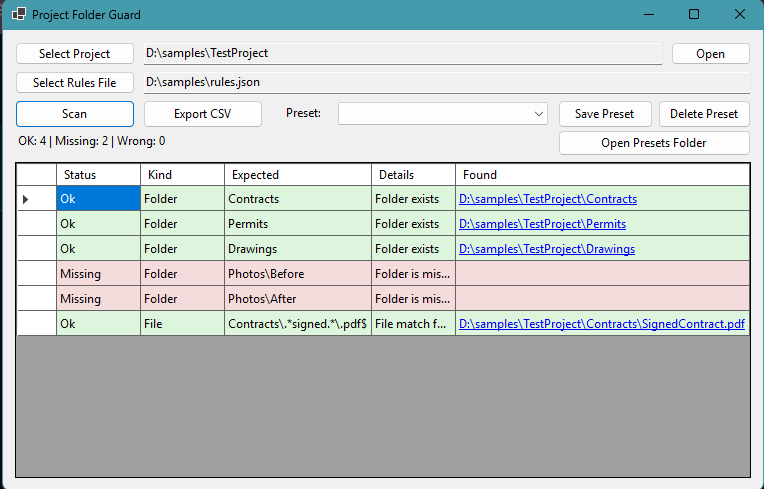
Task: Open the presets folder
Action: coord(654,143)
